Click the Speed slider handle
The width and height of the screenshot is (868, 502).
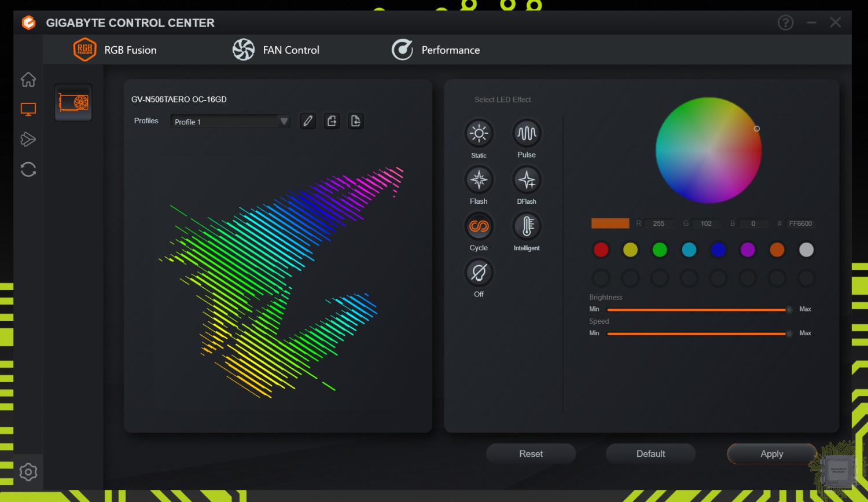(789, 334)
